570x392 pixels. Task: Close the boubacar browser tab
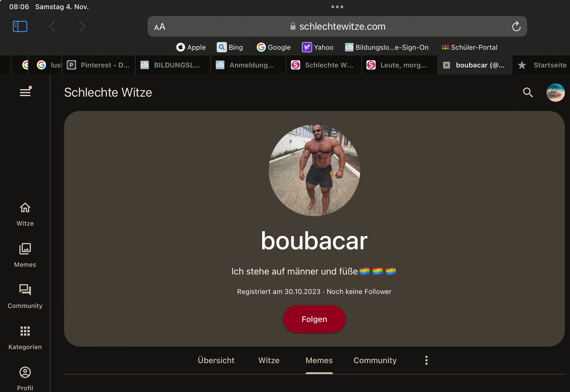click(446, 65)
